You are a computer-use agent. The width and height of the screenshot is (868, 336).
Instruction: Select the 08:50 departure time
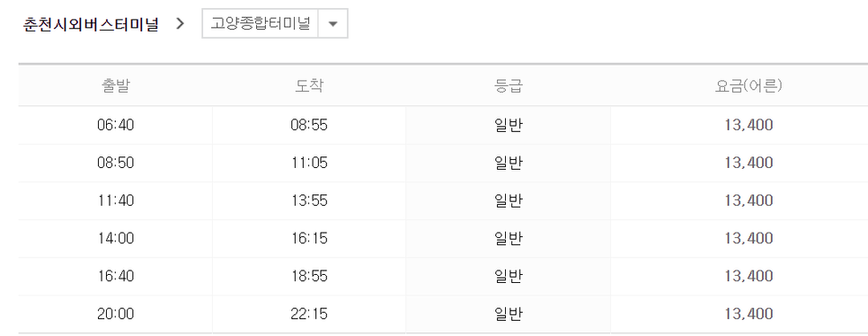[116, 163]
